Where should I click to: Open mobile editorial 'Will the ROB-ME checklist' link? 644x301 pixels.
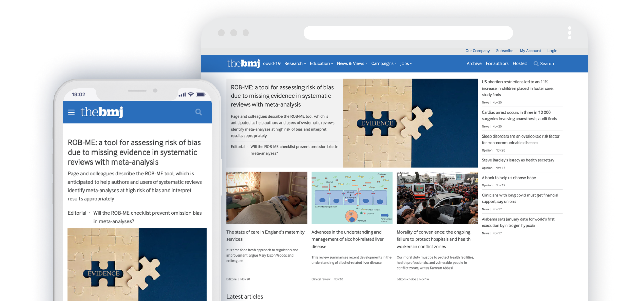(147, 217)
